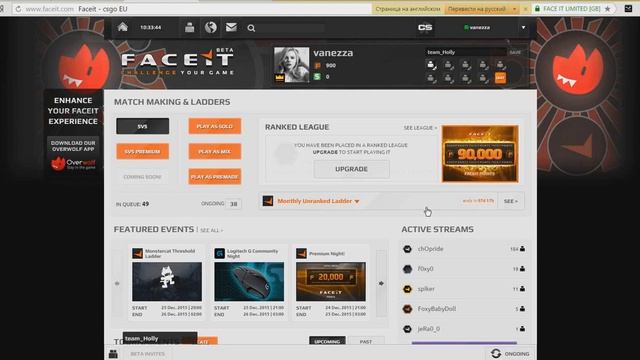Image resolution: width=640 pixels, height=360 pixels.
Task: Open the ch0pride stream link
Action: coord(430,249)
